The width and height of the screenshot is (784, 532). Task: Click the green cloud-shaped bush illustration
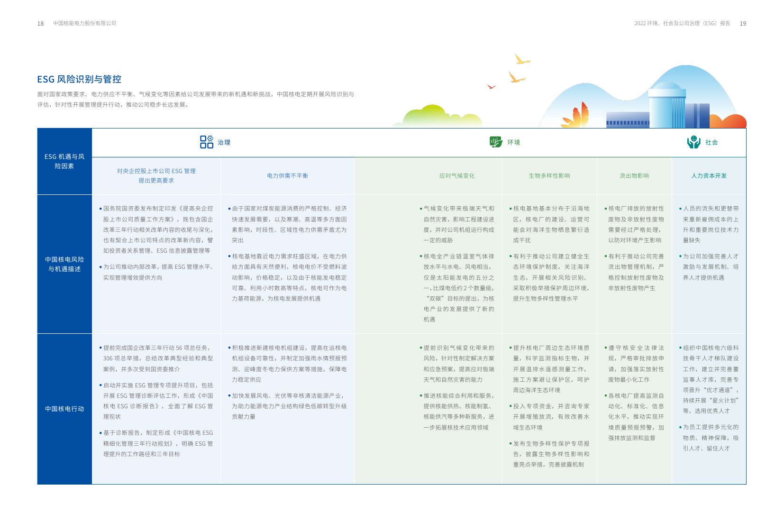click(438, 117)
